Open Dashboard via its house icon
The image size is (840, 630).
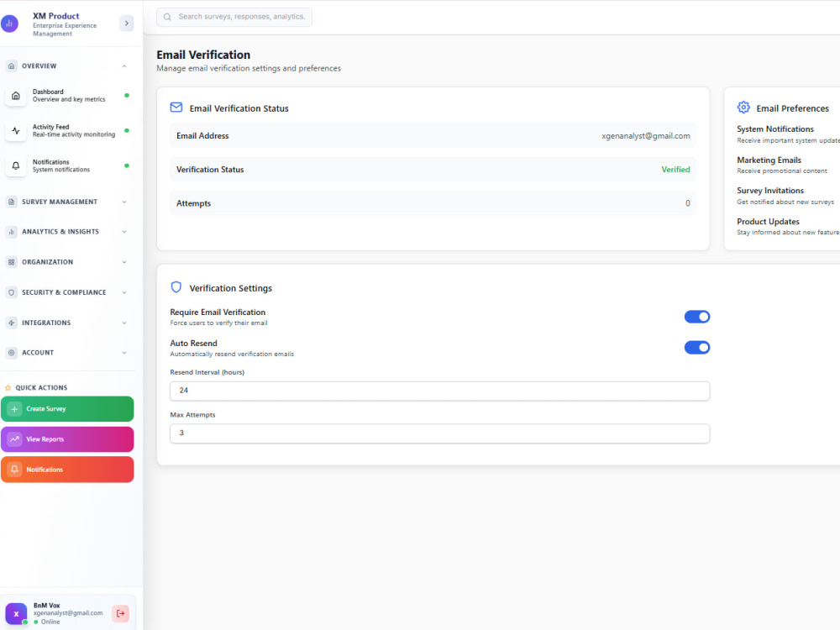[x=15, y=96]
